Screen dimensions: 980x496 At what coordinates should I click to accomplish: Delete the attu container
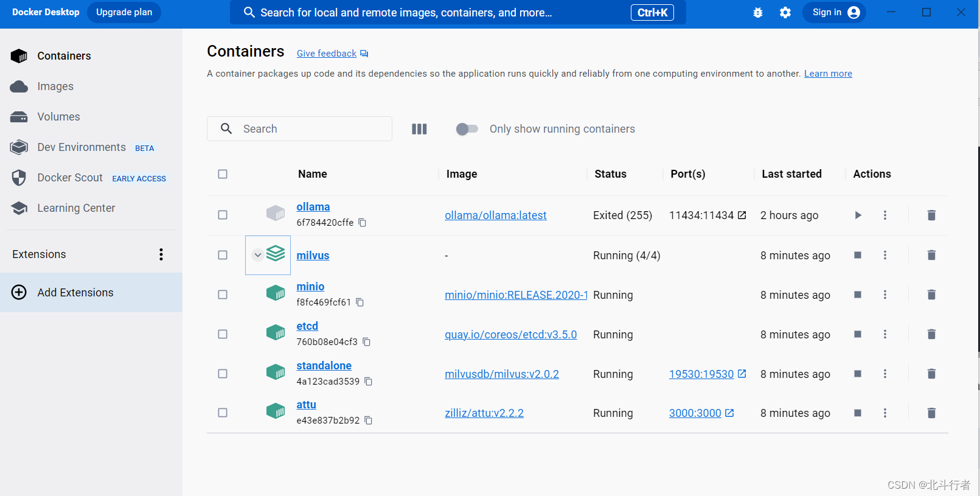(931, 413)
